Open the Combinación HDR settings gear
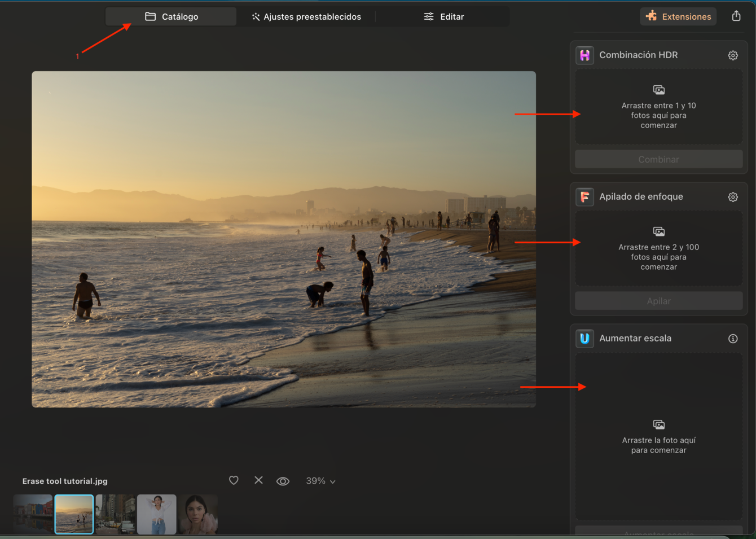756x539 pixels. pyautogui.click(x=733, y=55)
